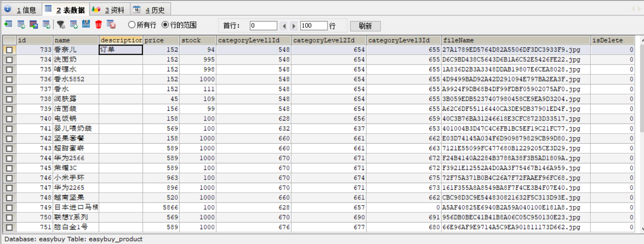The image size is (644, 244).
Task: Click the duplicate row icon with dark overlay
Action: tap(34, 24)
